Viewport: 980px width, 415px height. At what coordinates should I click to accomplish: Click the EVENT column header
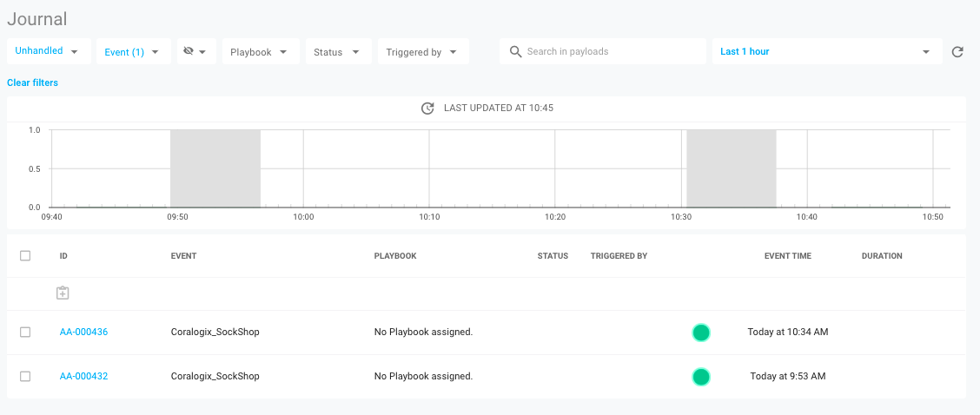(184, 255)
